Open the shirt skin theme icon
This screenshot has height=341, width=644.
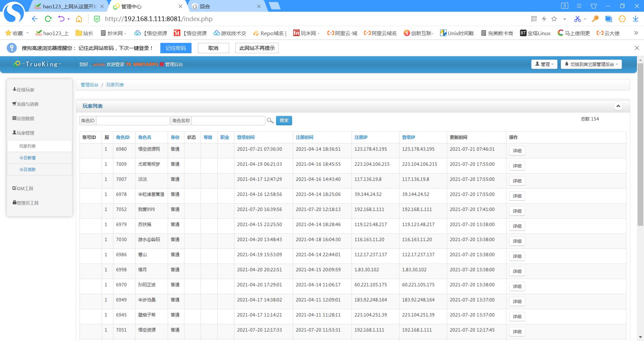[594, 6]
